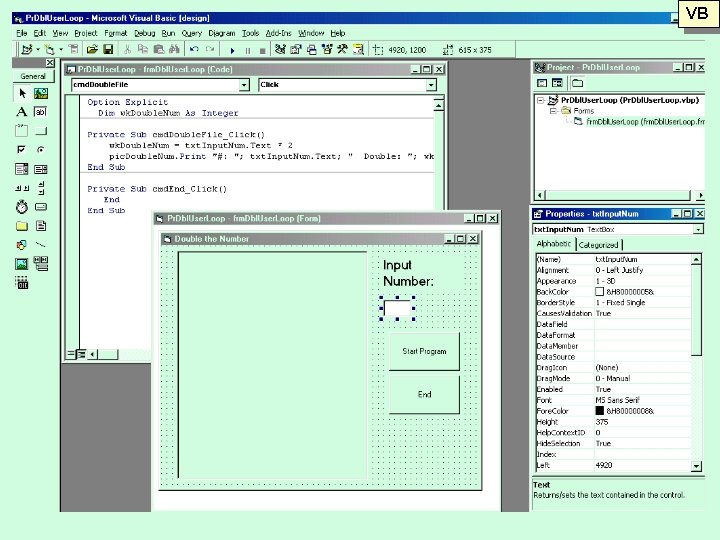Click the Break (pause) toolbar button
Screen dimensions: 720x540
[248, 51]
